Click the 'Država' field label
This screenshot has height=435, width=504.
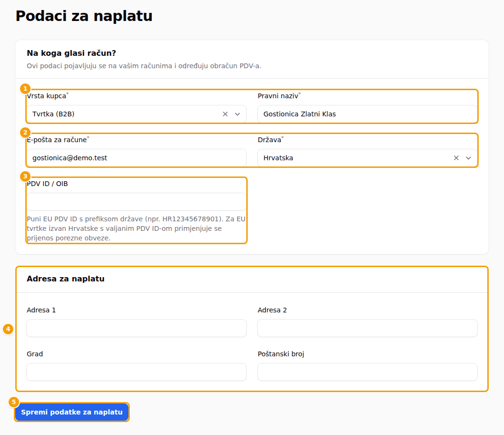[270, 140]
